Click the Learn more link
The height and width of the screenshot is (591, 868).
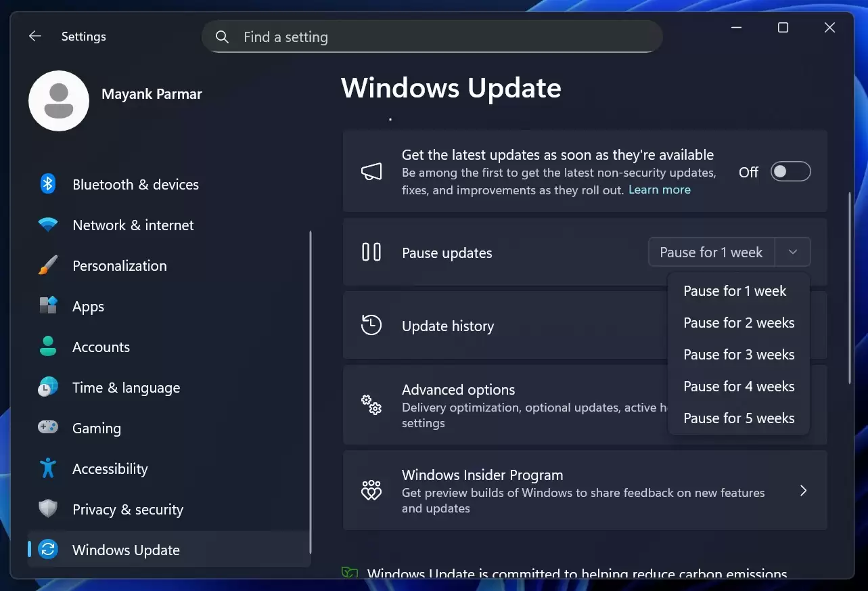pyautogui.click(x=658, y=190)
